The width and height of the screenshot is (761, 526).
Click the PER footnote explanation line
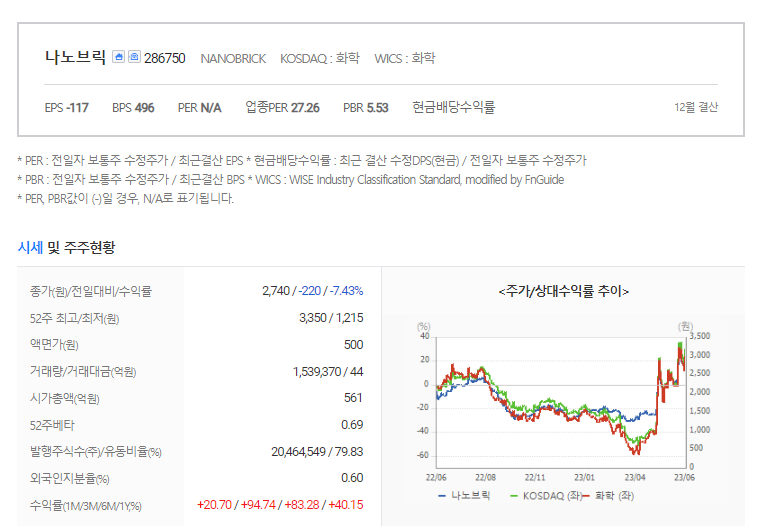click(x=301, y=161)
